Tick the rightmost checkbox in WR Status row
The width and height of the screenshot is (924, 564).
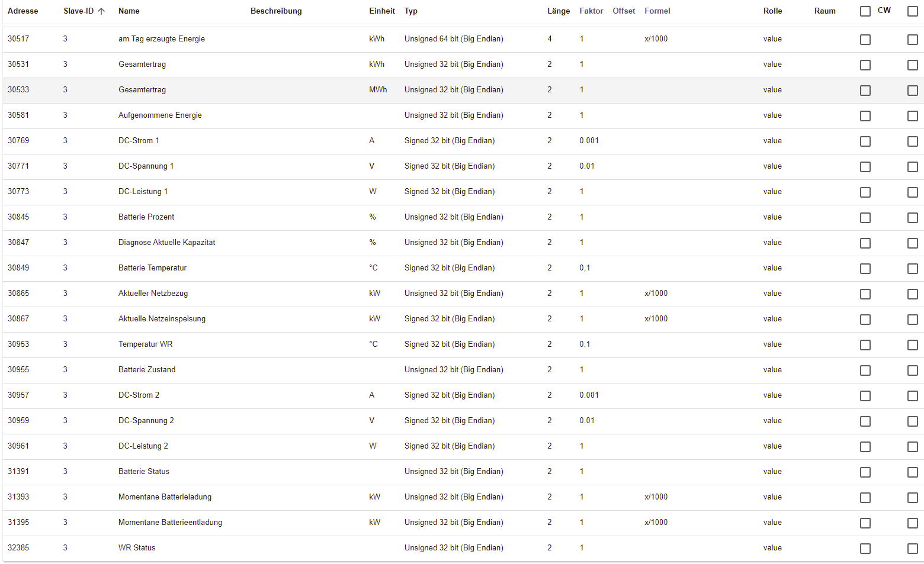[x=913, y=549]
